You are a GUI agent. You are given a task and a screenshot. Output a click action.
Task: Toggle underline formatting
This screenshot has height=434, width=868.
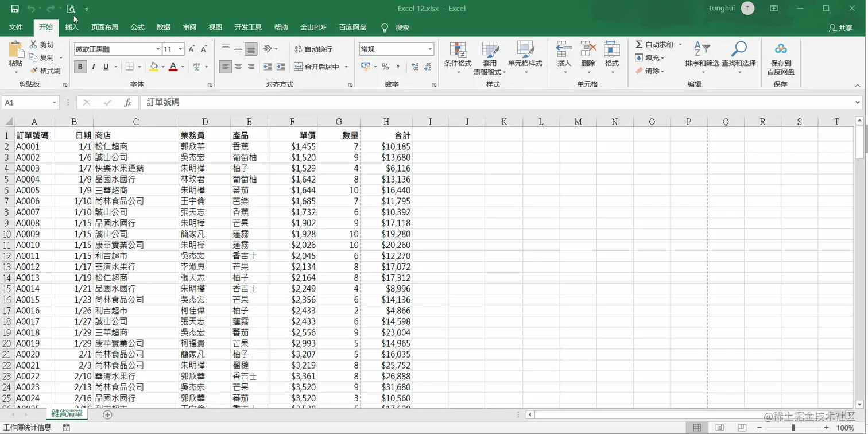tap(106, 67)
